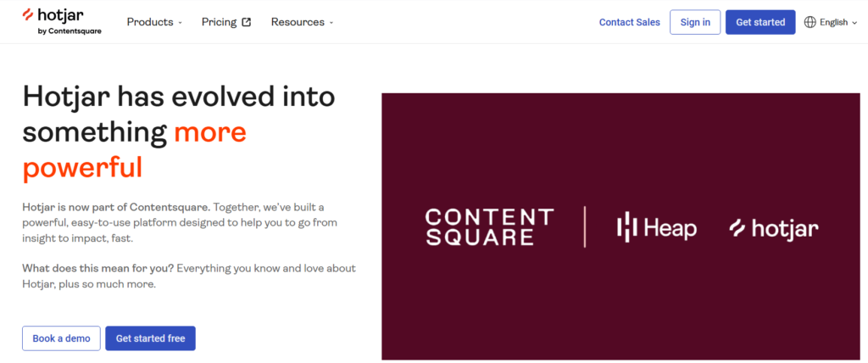The height and width of the screenshot is (363, 868).
Task: Click the white hotjar logo in the banner
Action: pyautogui.click(x=773, y=228)
